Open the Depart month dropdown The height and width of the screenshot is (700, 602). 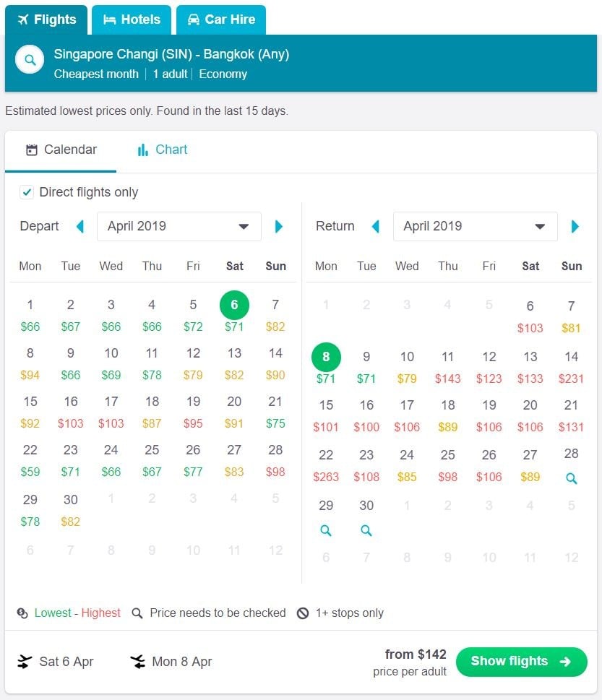pos(179,226)
